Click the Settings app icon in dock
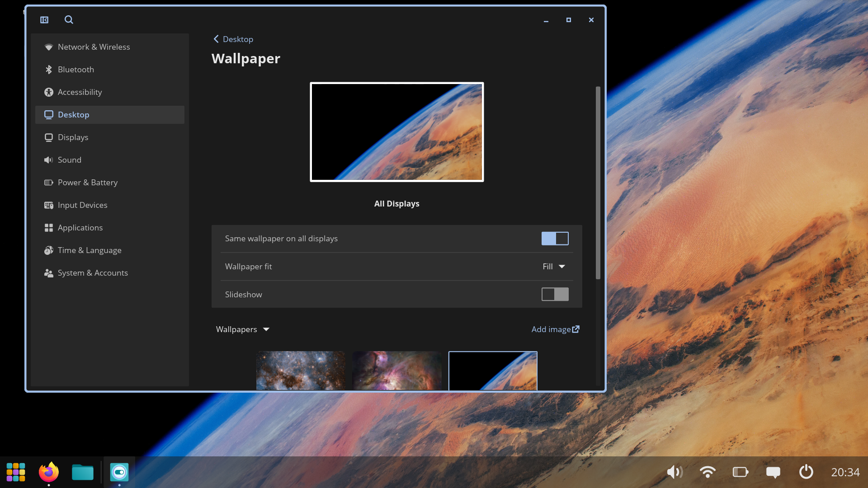 click(119, 472)
